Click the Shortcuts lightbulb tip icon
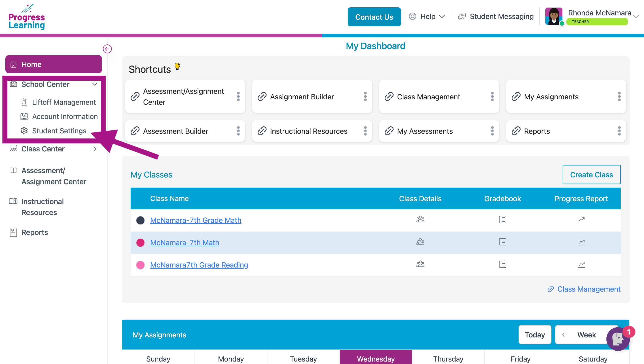644x364 pixels. pyautogui.click(x=177, y=67)
